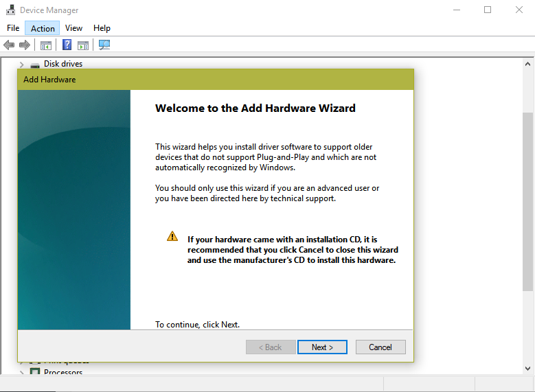535x392 pixels.
Task: Click the vertical scrollbar down arrow
Action: (527, 369)
